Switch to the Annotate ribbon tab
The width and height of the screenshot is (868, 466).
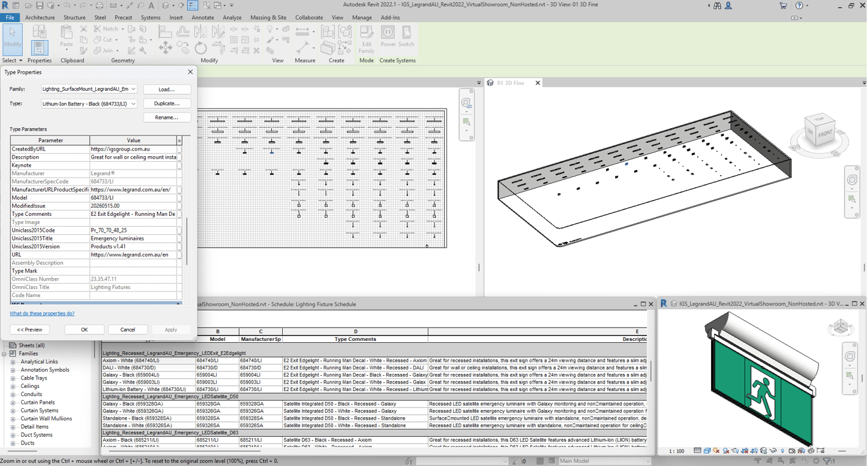pos(203,18)
